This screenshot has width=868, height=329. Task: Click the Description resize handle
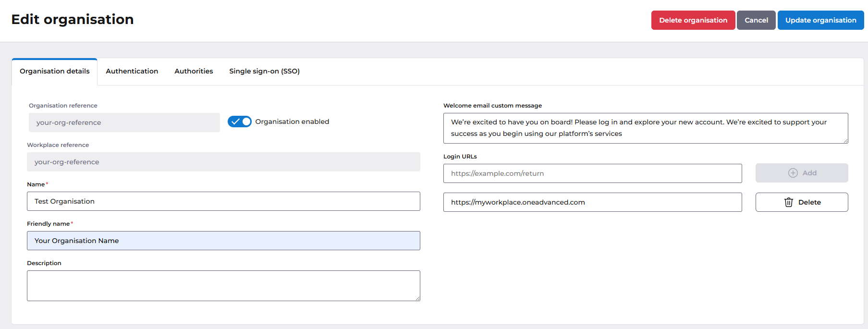tap(417, 298)
